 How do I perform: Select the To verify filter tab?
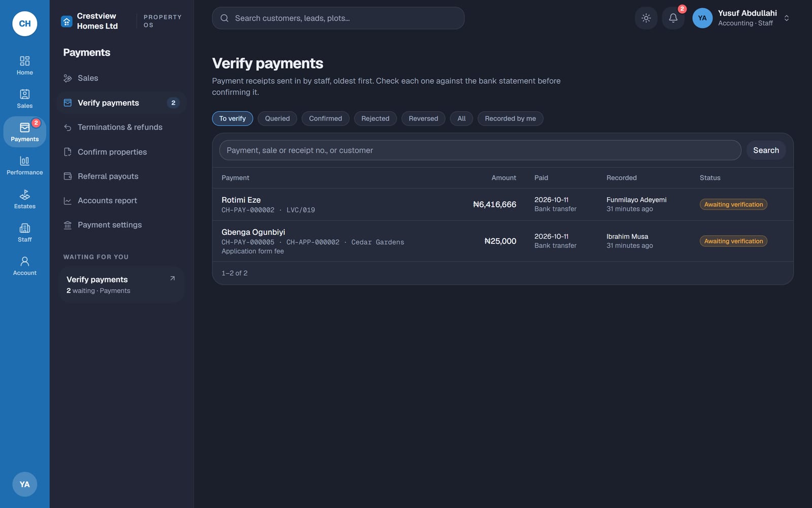tap(232, 118)
